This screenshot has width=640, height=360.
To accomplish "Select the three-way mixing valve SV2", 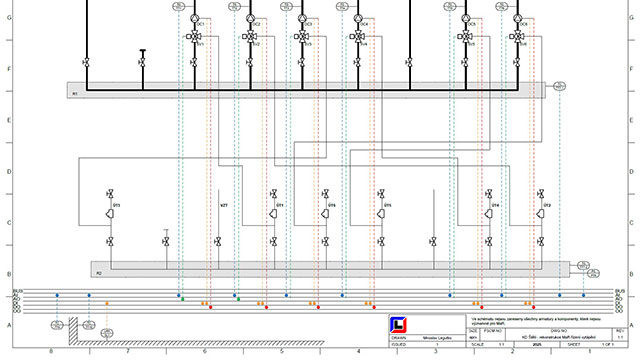I will coord(250,37).
